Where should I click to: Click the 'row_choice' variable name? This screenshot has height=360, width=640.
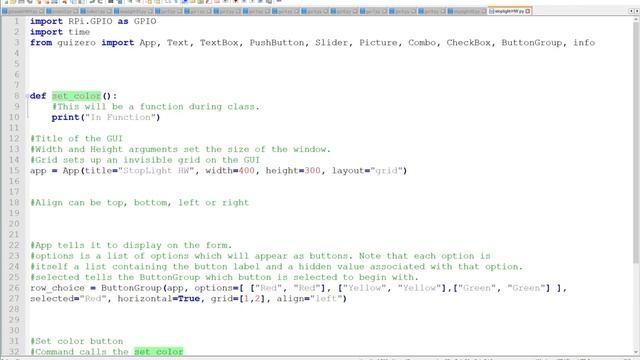[57, 288]
